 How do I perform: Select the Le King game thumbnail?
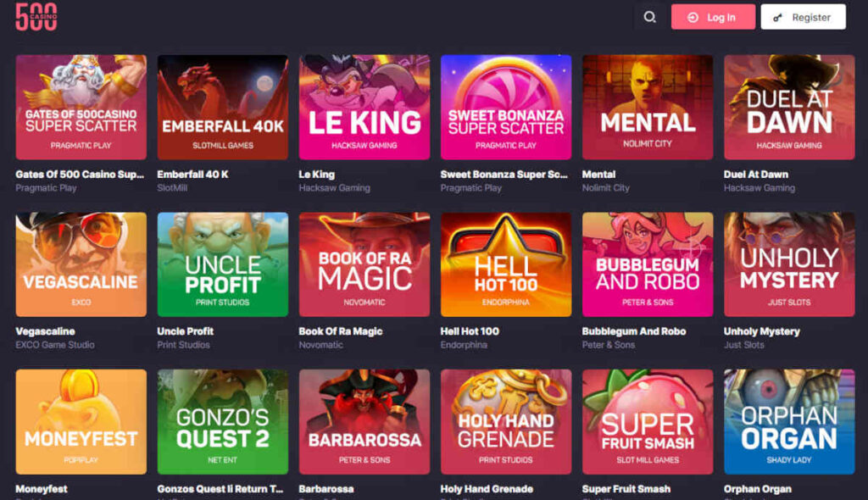[364, 108]
